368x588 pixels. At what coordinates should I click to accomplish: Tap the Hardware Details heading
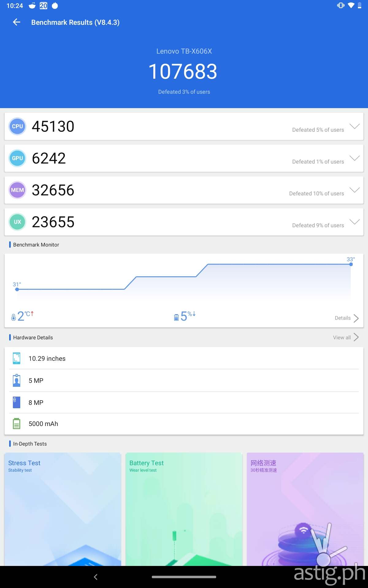tap(33, 337)
